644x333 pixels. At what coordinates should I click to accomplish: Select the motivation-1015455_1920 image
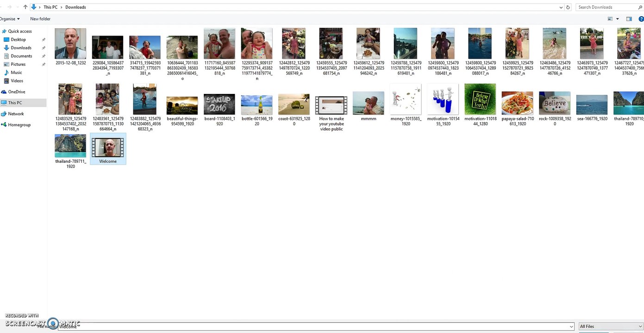point(443,106)
